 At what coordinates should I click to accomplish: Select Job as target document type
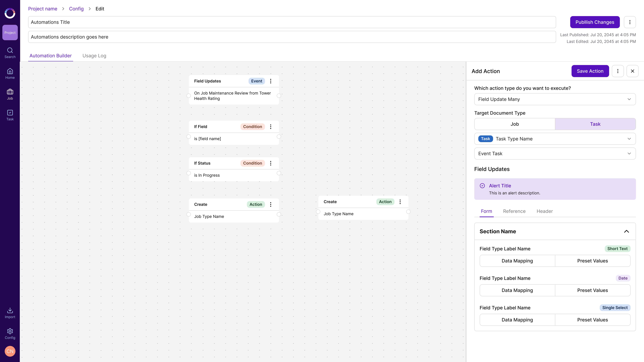[515, 124]
